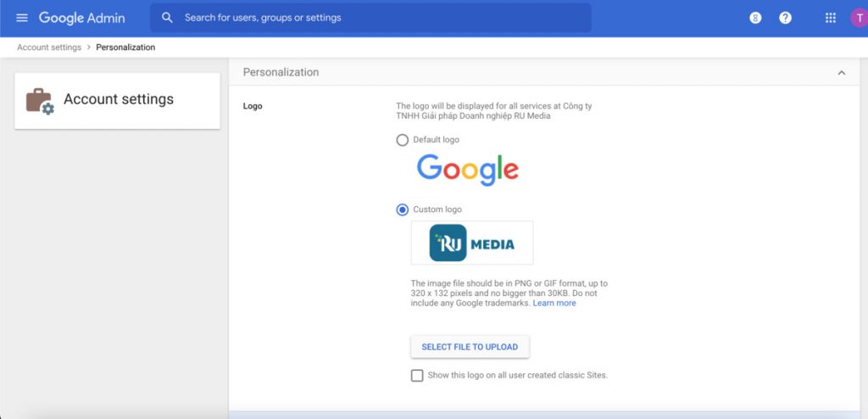Click the Account settings briefcase icon

[40, 101]
